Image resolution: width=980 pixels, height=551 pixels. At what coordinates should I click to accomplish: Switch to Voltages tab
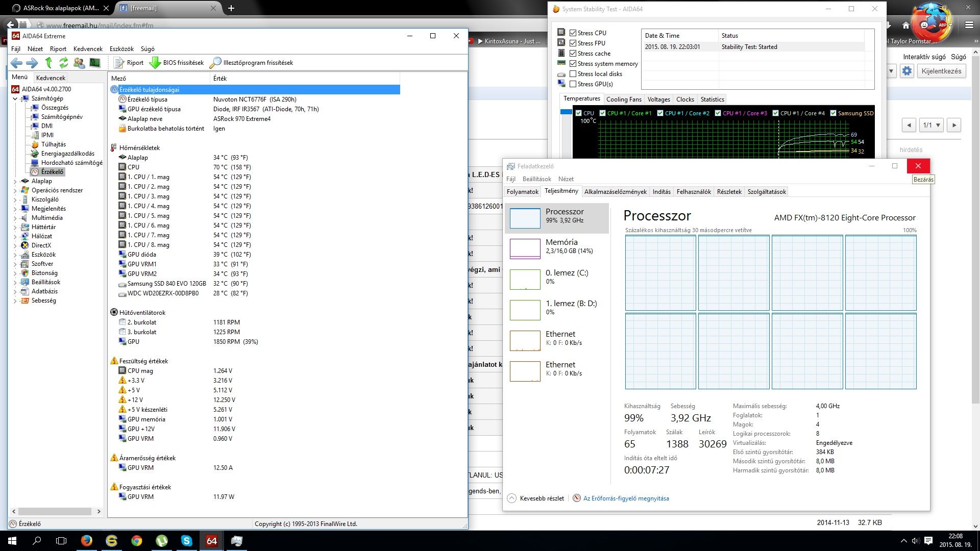[x=658, y=99]
